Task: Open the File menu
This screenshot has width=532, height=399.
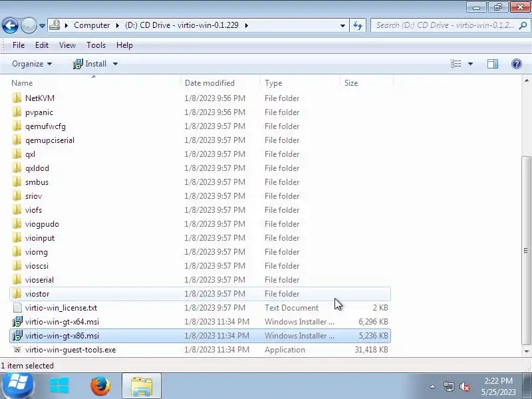Action: pyautogui.click(x=19, y=45)
